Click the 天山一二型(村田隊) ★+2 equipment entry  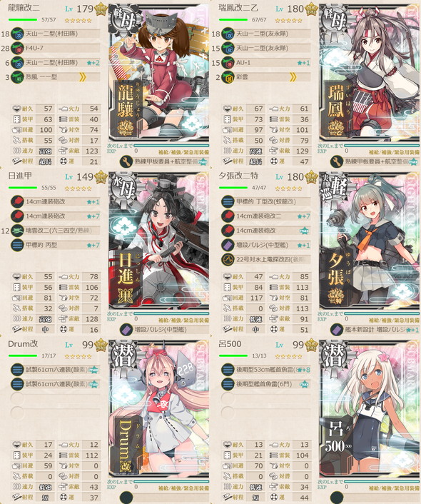(55, 63)
